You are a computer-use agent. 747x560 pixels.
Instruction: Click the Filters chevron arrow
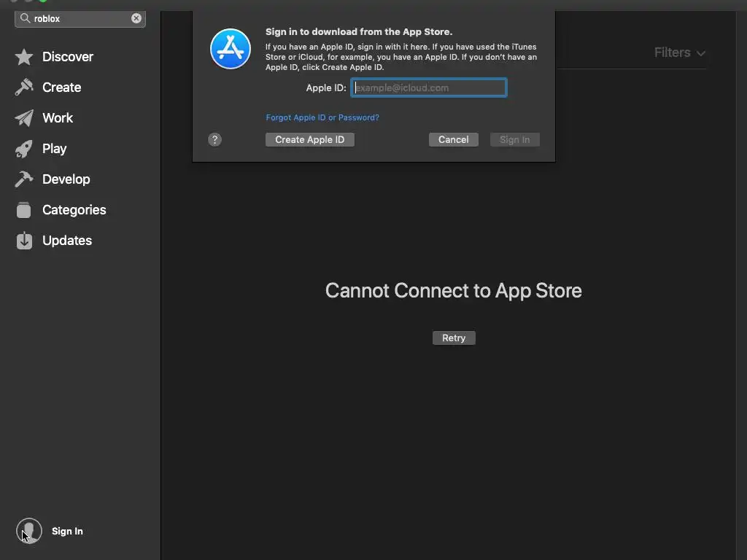tap(701, 53)
